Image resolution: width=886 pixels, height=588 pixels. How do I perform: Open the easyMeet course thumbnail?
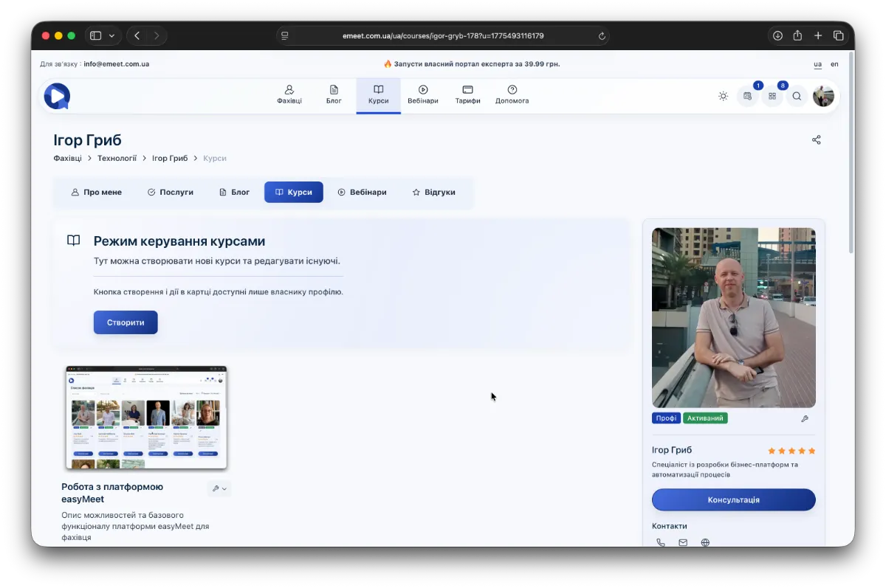point(146,418)
